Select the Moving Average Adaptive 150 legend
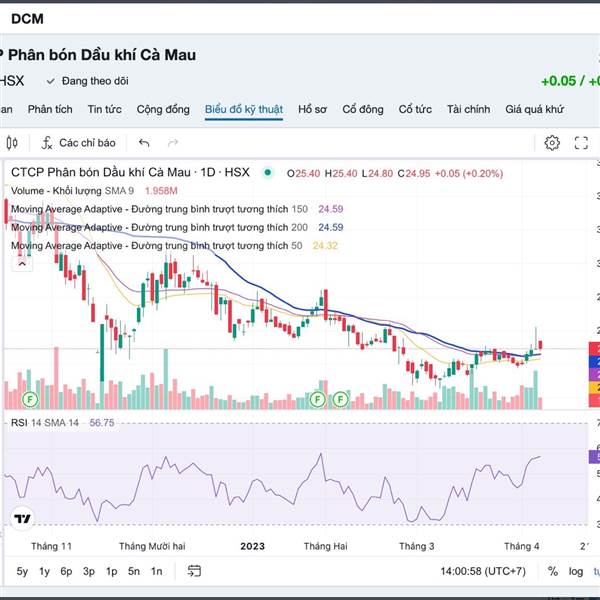This screenshot has height=600, width=600. pos(159,209)
